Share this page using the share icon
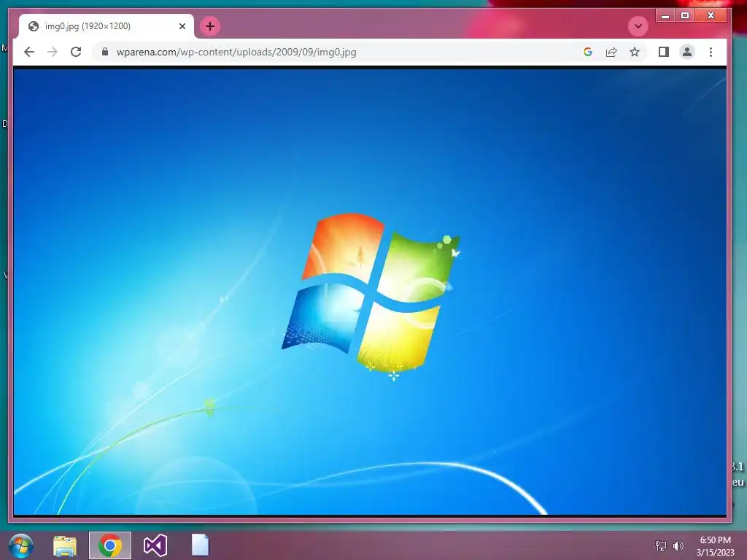The height and width of the screenshot is (560, 747). tap(611, 52)
